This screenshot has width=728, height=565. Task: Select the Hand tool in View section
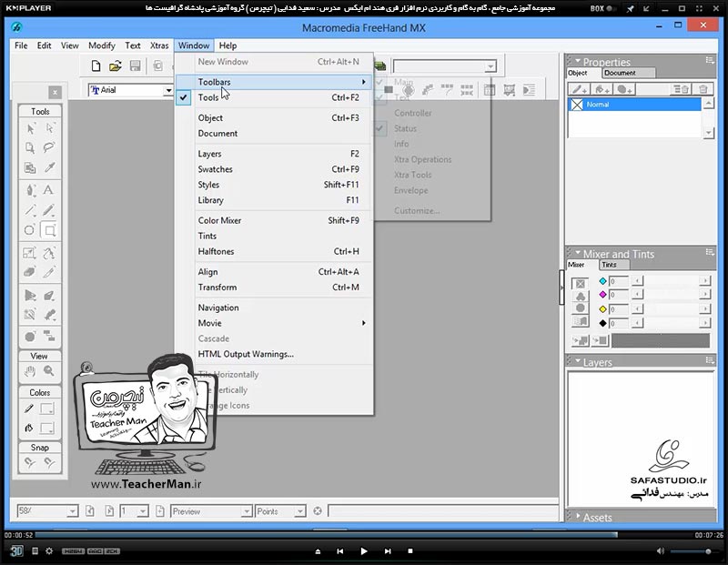[30, 371]
